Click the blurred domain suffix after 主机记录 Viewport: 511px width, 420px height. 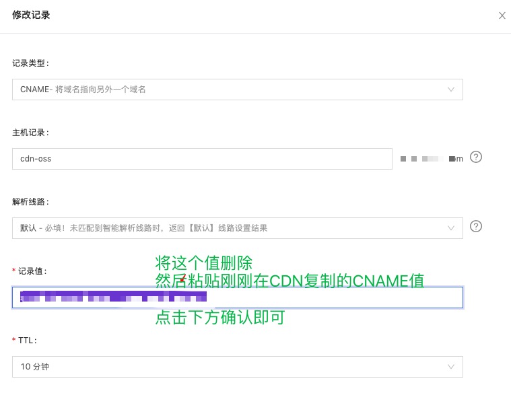click(431, 159)
